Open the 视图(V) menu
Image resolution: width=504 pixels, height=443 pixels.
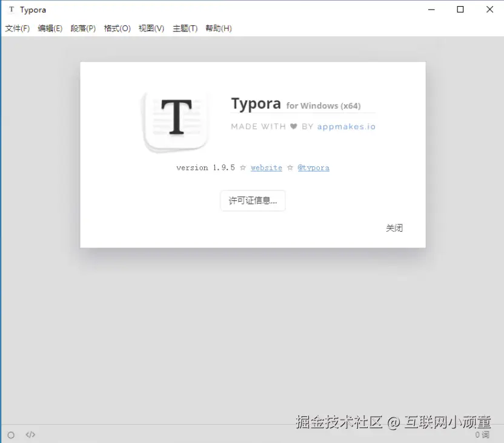tap(151, 28)
